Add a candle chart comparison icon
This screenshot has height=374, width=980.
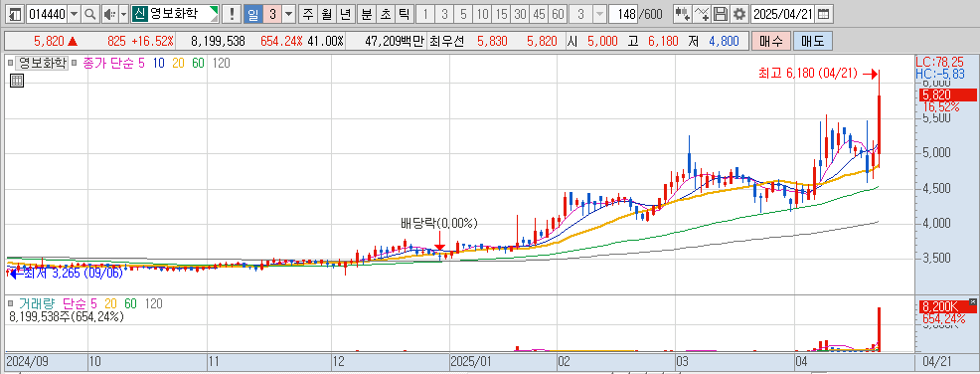pyautogui.click(x=683, y=14)
